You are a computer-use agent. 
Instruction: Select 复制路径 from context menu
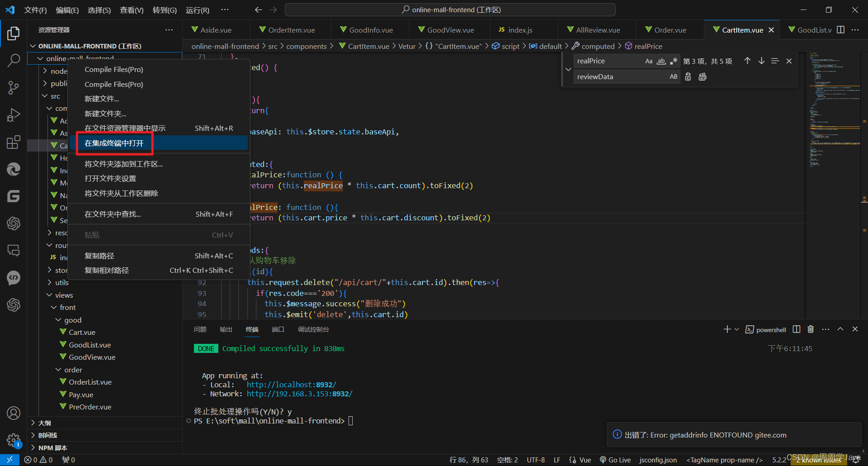click(x=159, y=256)
